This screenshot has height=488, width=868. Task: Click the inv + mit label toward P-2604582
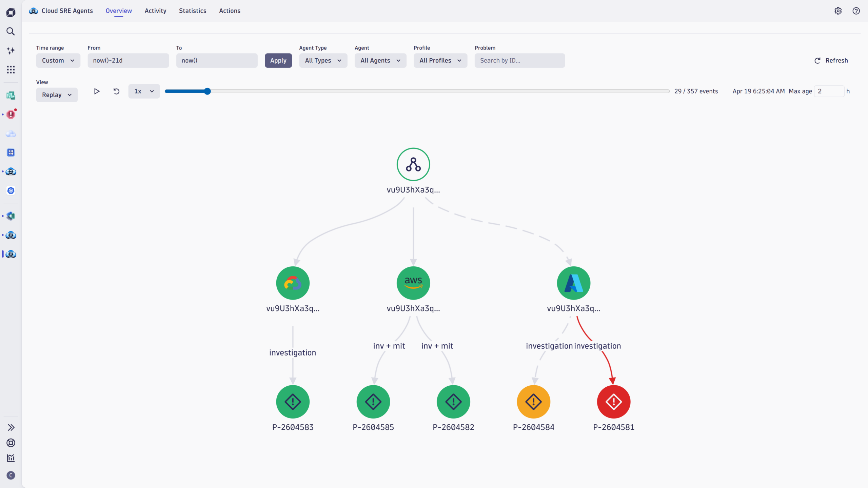click(x=437, y=346)
